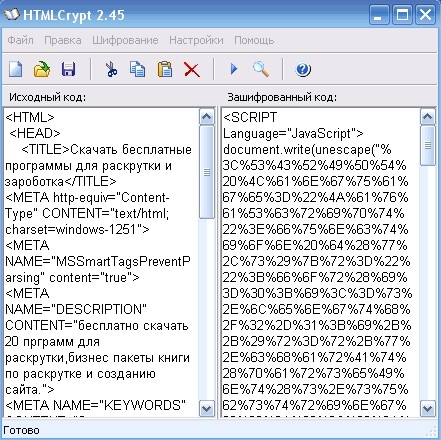Open the Помощь menu
Screen dimensions: 441x440
254,40
